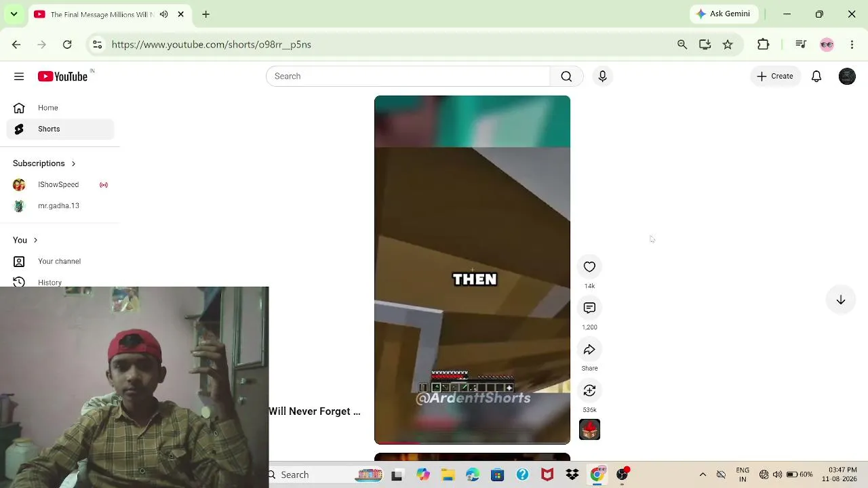The width and height of the screenshot is (868, 488).
Task: Bookmark this page with the star icon
Action: [x=728, y=45]
